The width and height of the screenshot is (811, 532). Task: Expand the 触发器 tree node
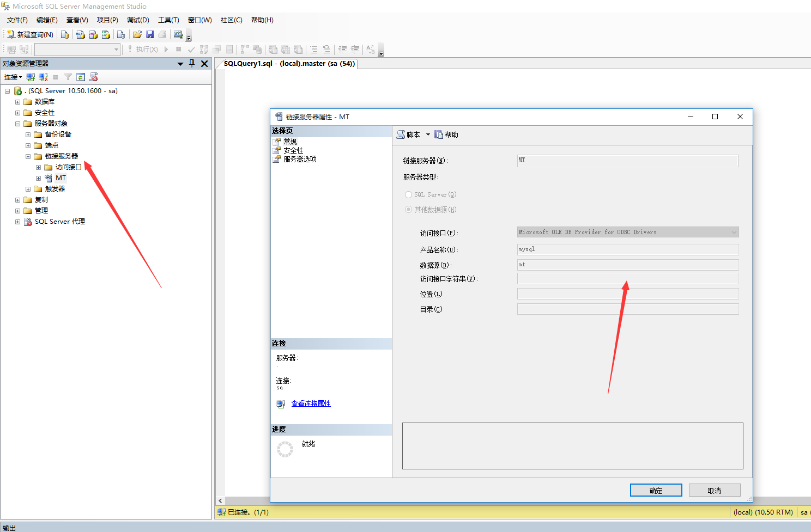[x=28, y=189]
